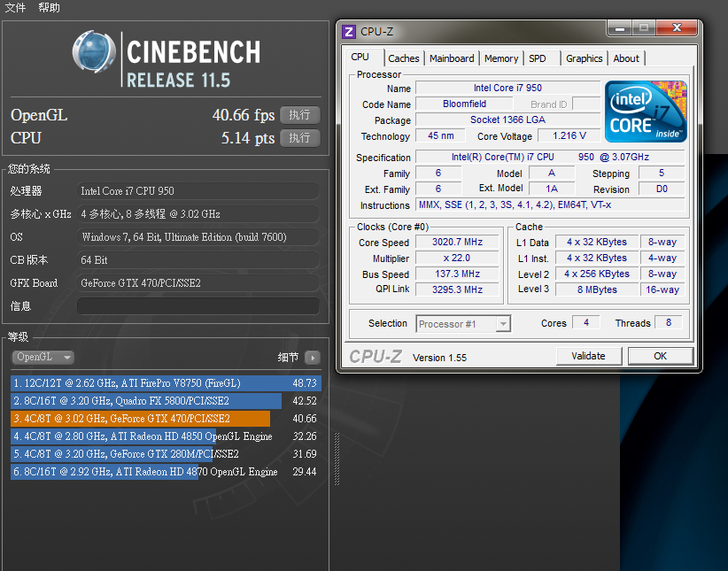Open the 帮助 menu
Viewport: 728px width, 571px height.
(x=49, y=7)
